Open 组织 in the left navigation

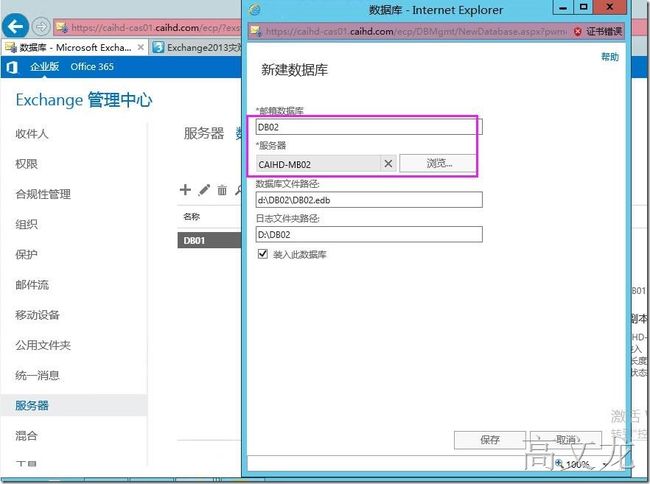(x=26, y=224)
